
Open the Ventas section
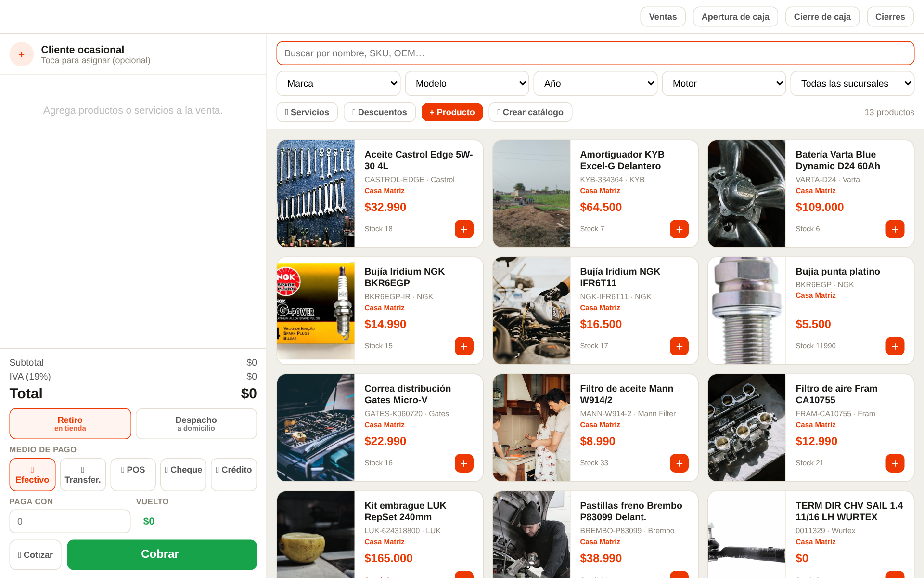coord(663,17)
